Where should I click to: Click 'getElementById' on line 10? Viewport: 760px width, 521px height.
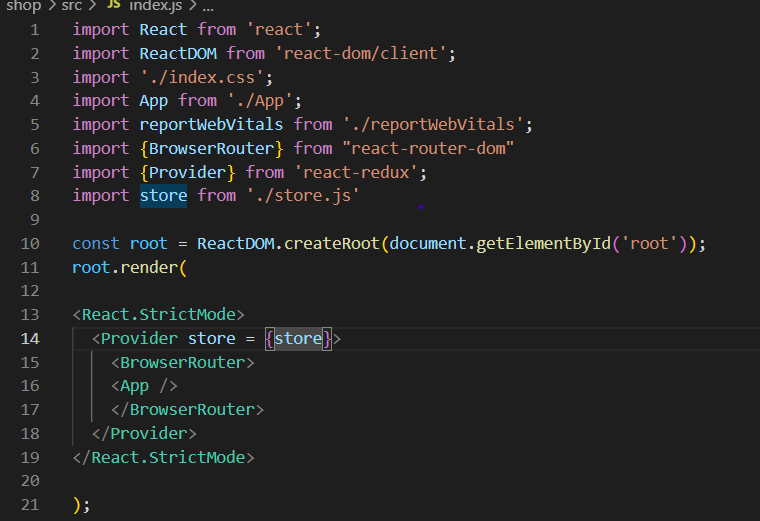(x=543, y=243)
